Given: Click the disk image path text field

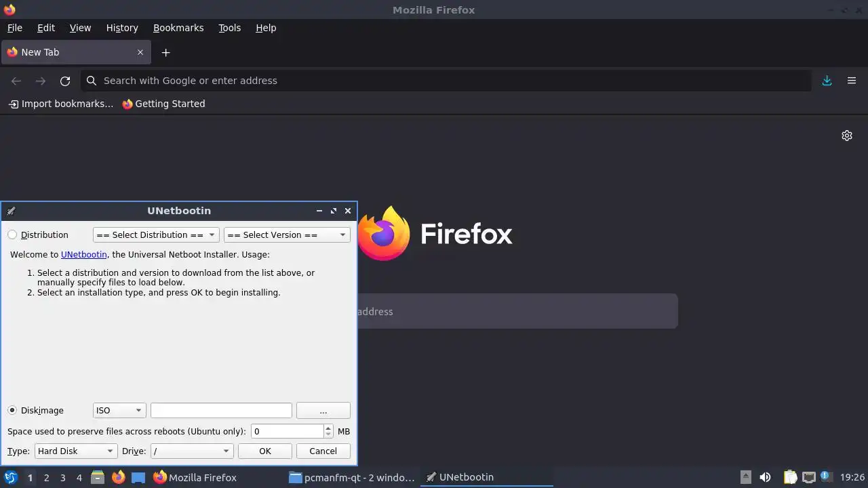Looking at the screenshot, I should pyautogui.click(x=221, y=410).
